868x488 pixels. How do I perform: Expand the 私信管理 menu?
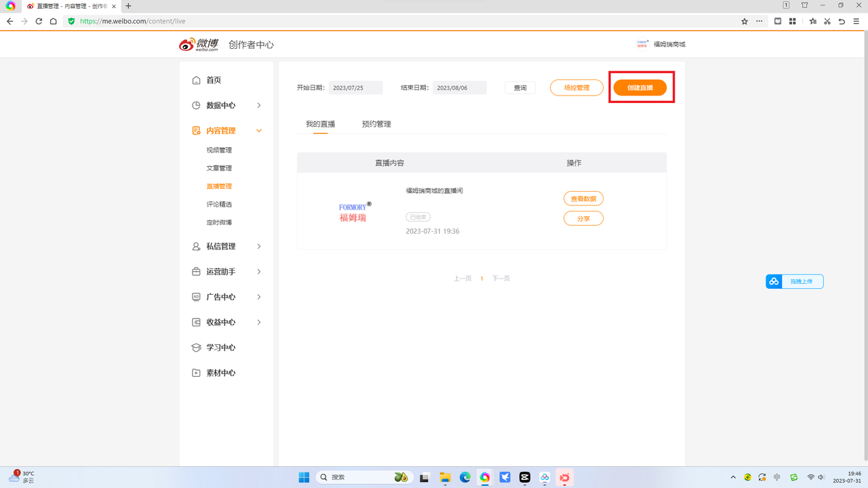point(259,247)
